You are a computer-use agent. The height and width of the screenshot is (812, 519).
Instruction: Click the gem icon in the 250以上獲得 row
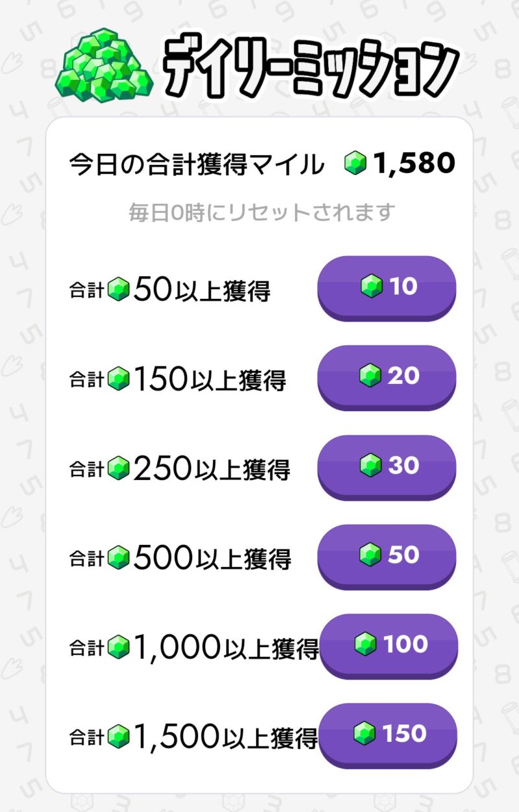coord(119,468)
